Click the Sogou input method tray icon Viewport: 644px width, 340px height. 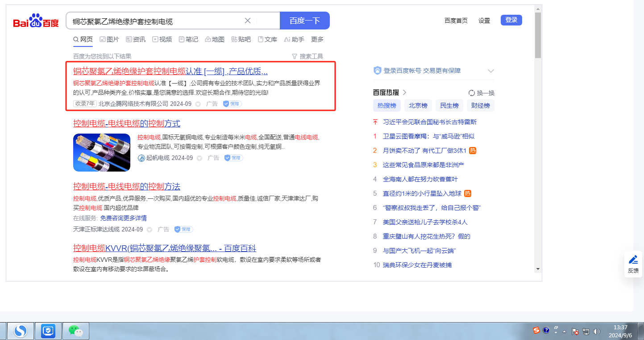coord(536,331)
